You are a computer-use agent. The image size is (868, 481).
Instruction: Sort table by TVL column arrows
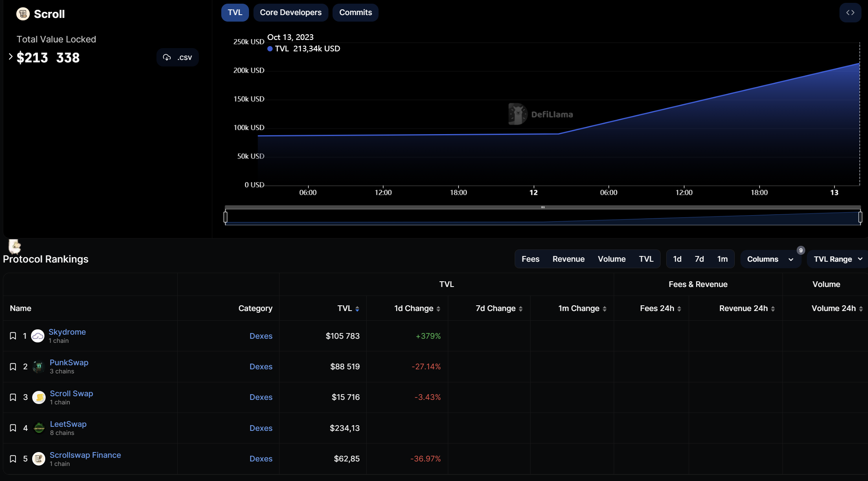[357, 309]
